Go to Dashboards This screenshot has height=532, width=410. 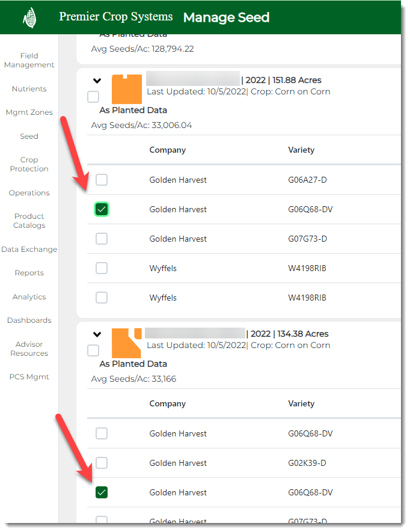click(x=29, y=320)
